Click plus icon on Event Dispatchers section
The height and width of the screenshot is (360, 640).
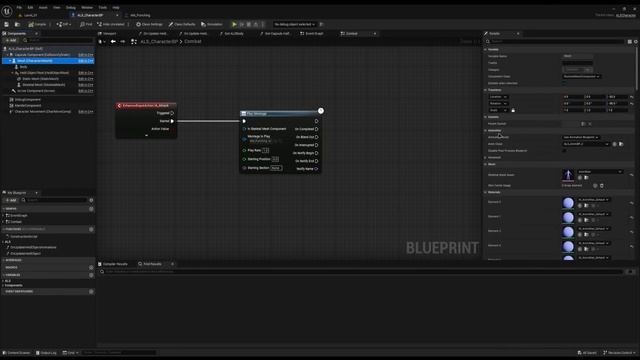tap(91, 291)
